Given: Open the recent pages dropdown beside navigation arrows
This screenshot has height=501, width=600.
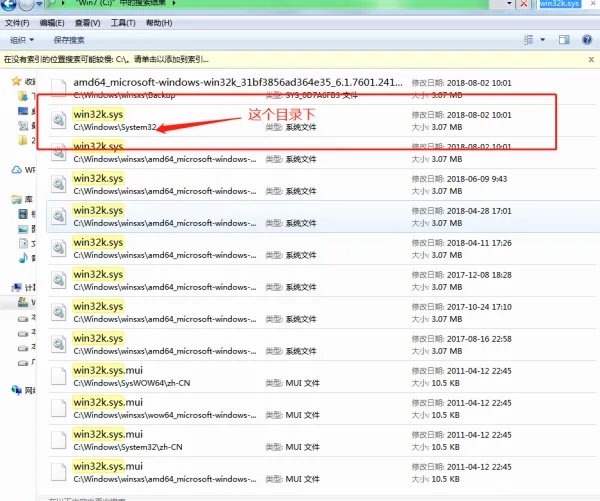Looking at the screenshot, I should pos(39,4).
